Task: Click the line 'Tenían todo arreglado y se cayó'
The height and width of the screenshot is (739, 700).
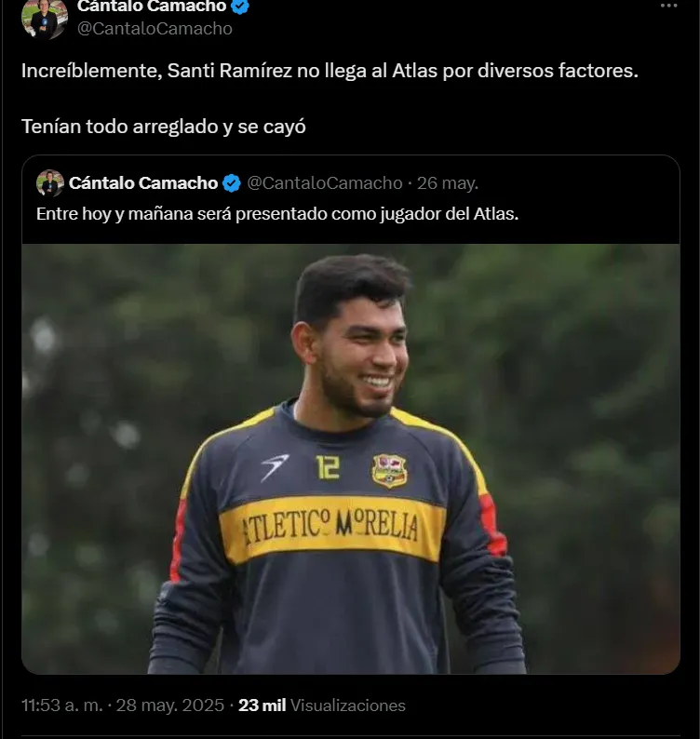Action: pos(164,126)
